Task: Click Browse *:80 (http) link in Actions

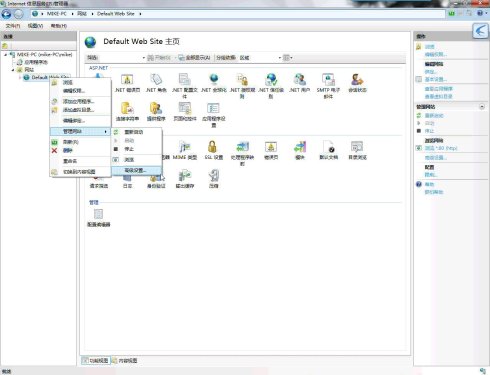Action: (x=441, y=148)
